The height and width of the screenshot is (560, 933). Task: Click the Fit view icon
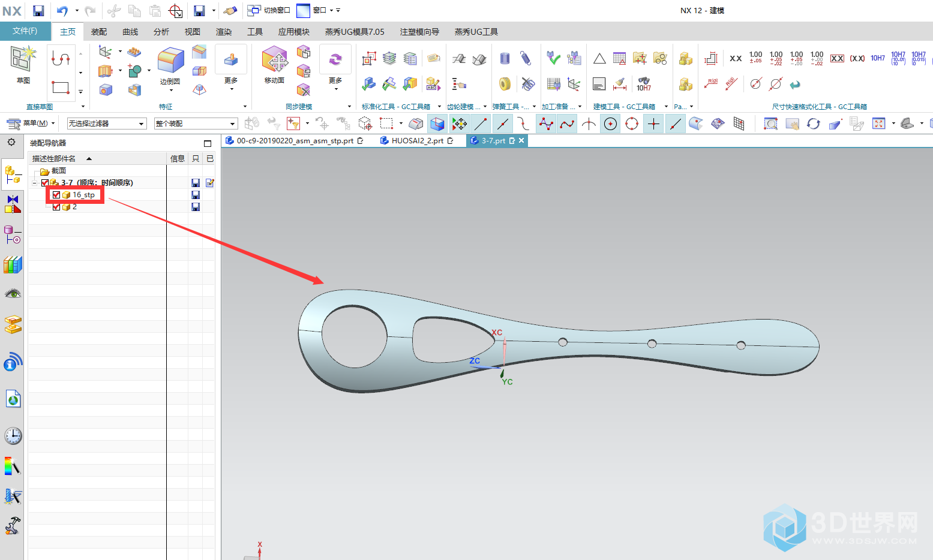pyautogui.click(x=879, y=124)
